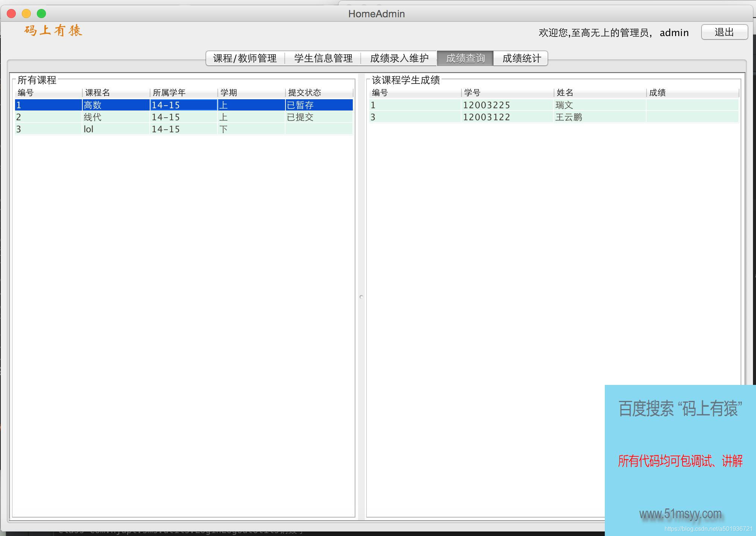756x536 pixels.
Task: Click the green maximize window button
Action: 41,14
